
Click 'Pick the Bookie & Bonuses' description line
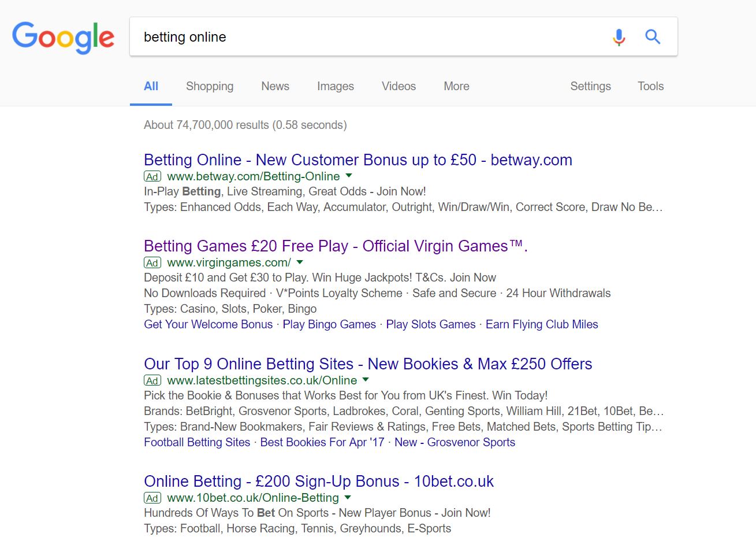tap(345, 395)
